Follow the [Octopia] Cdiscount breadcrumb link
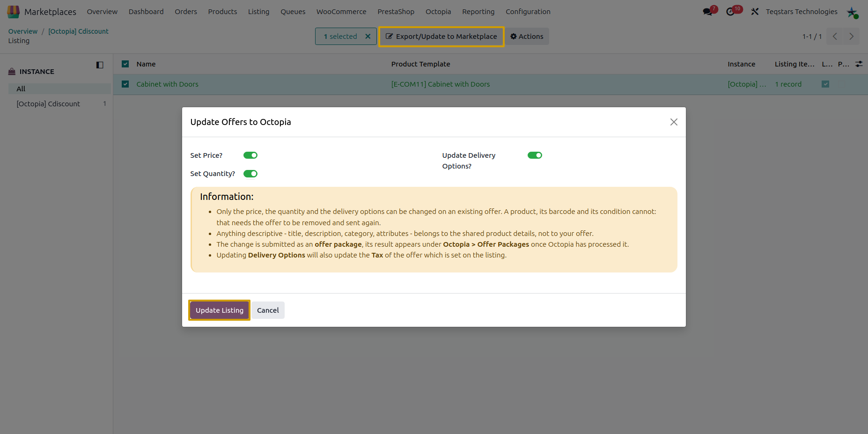The image size is (868, 434). (x=78, y=31)
